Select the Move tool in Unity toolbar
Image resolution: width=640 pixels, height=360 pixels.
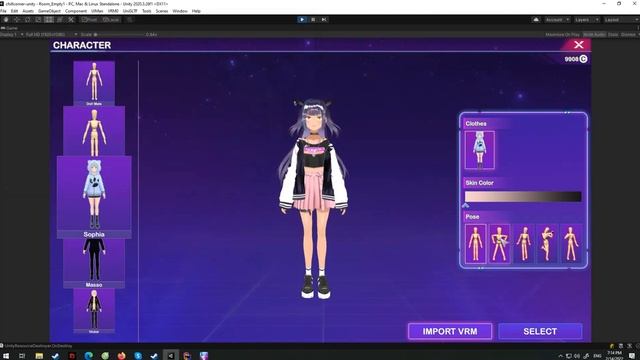tap(17, 20)
